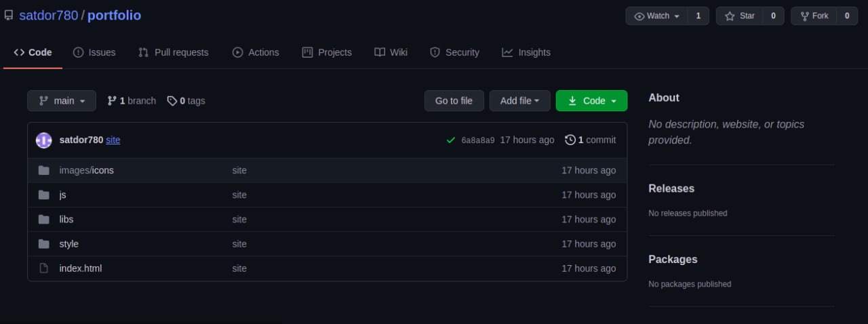The height and width of the screenshot is (324, 868).
Task: Open the green Code download dropdown
Action: (x=592, y=100)
